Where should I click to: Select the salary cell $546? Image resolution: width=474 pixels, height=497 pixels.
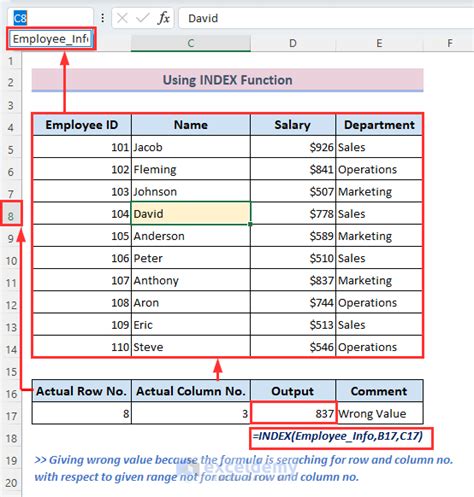point(293,347)
